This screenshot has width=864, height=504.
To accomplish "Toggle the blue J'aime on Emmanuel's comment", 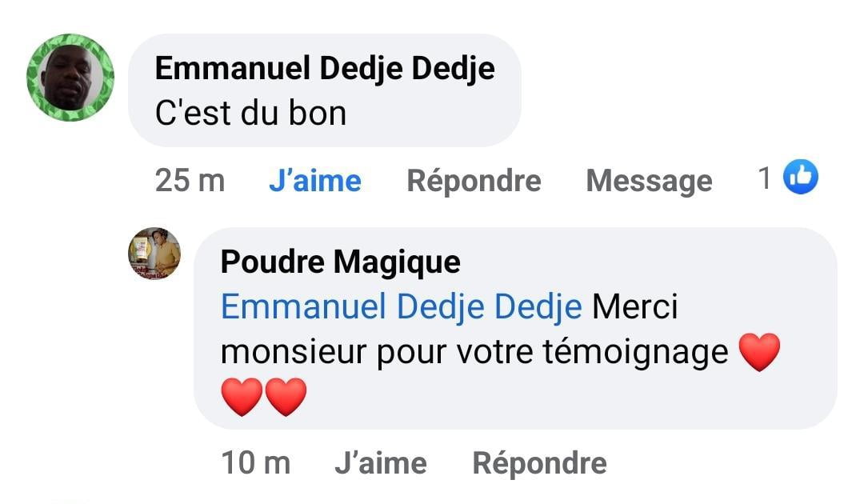I will 314,181.
